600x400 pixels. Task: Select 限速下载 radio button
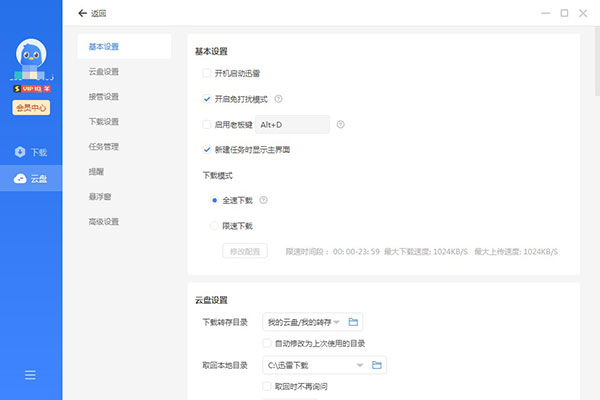tap(214, 226)
